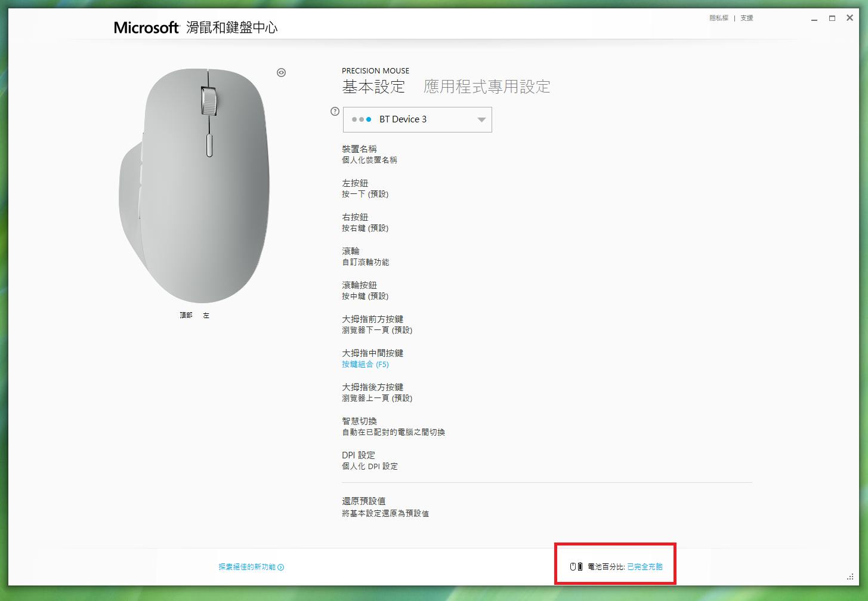The height and width of the screenshot is (601, 868).
Task: Switch to 基本設定 tab
Action: [x=373, y=87]
